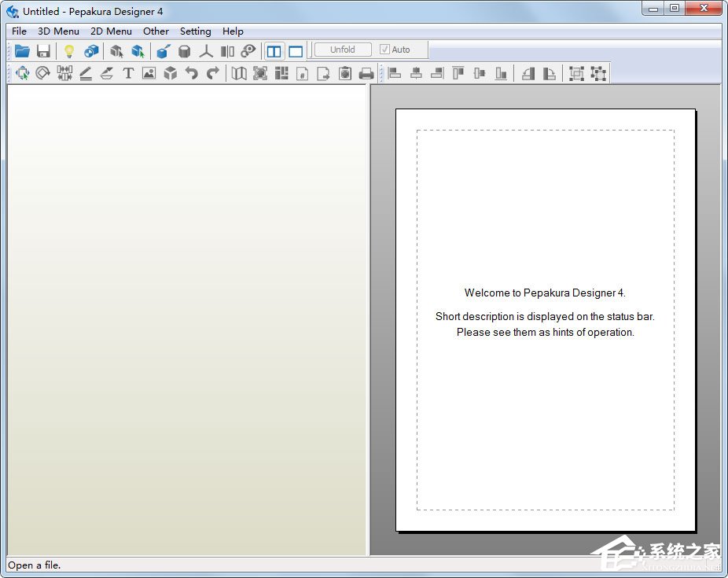Click the Save floppy disk icon

[43, 51]
